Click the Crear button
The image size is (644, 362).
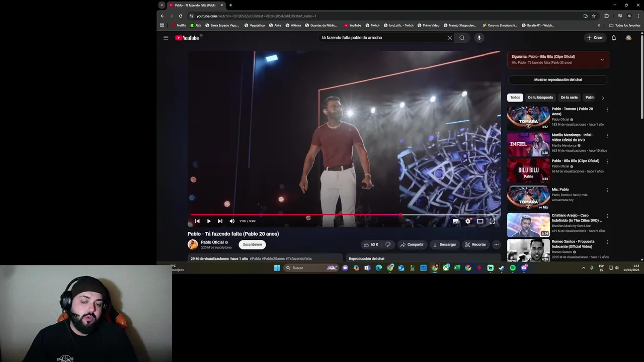point(595,38)
